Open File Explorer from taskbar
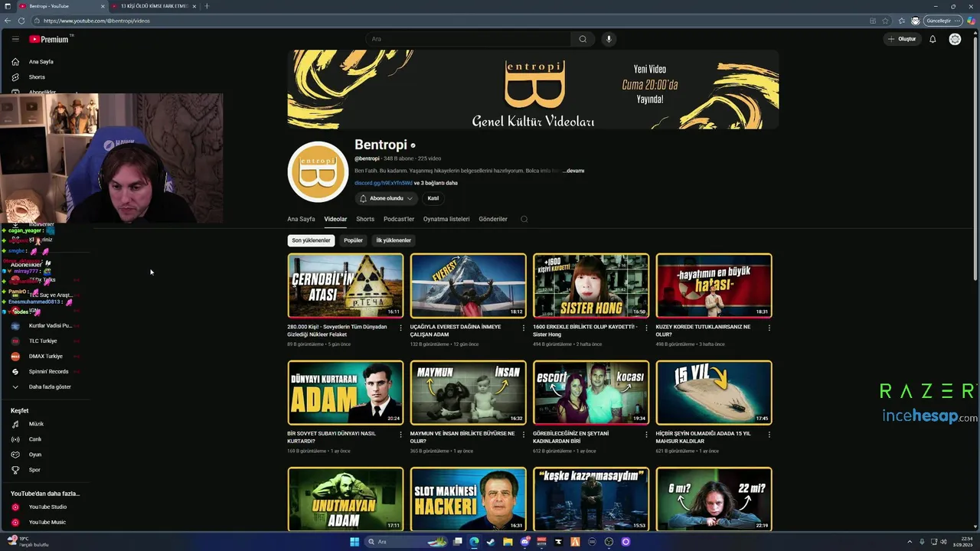The width and height of the screenshot is (980, 551). click(x=507, y=542)
